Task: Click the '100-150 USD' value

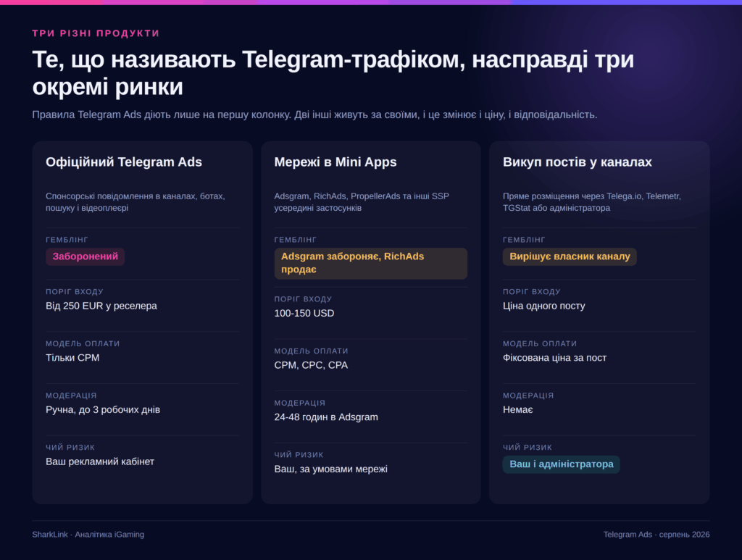Action: (304, 314)
